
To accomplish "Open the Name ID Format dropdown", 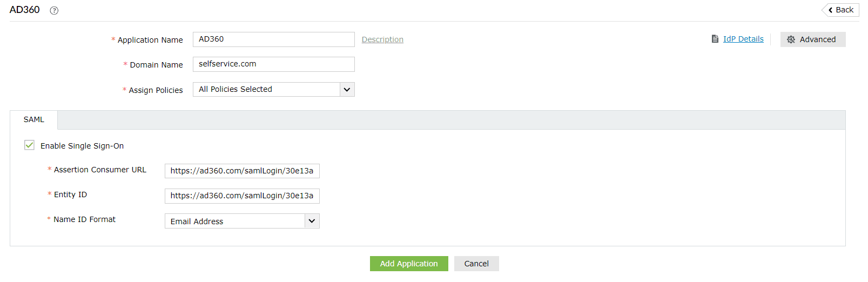I will [235, 221].
